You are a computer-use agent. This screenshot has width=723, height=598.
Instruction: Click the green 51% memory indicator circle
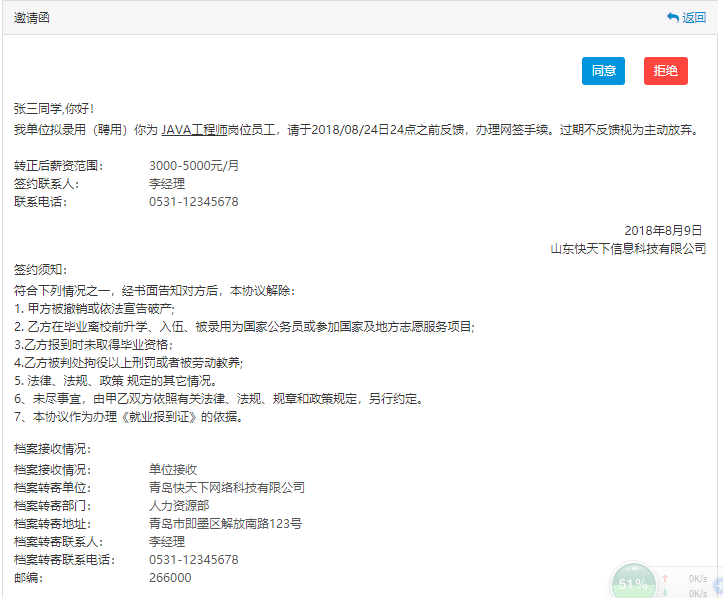point(632,583)
